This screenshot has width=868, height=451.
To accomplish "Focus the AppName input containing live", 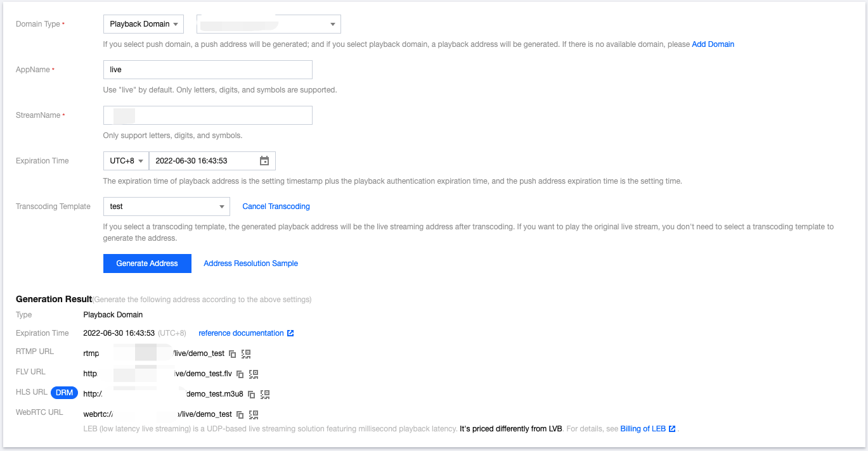I will (207, 70).
